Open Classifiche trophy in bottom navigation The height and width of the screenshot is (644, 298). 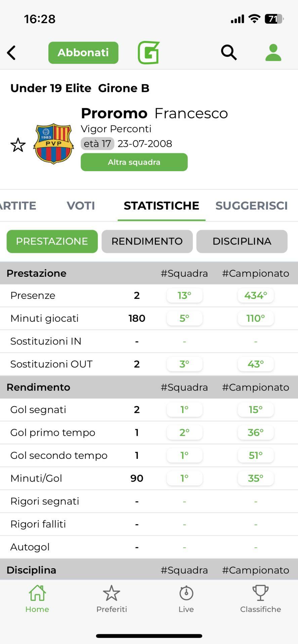(260, 599)
